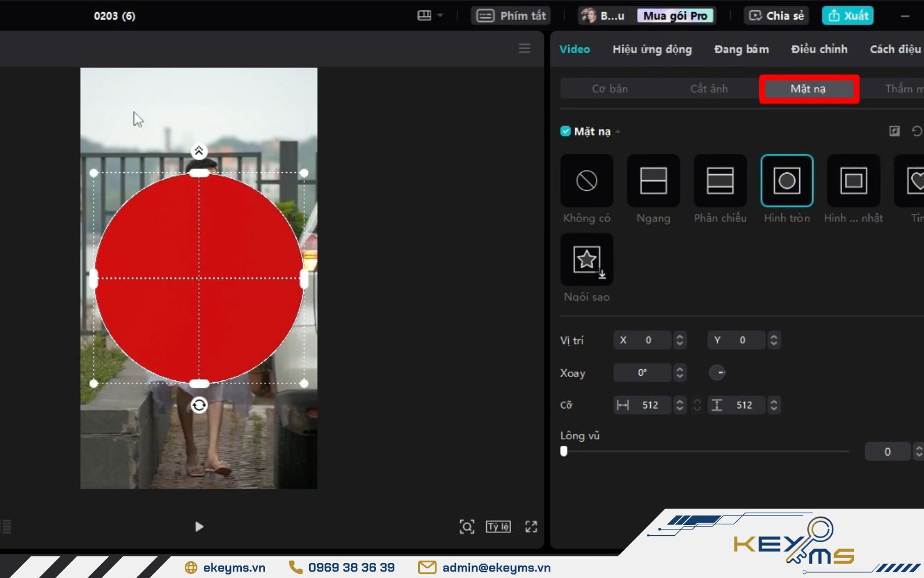The width and height of the screenshot is (924, 578).
Task: Increase X position with stepper arrow
Action: click(680, 336)
